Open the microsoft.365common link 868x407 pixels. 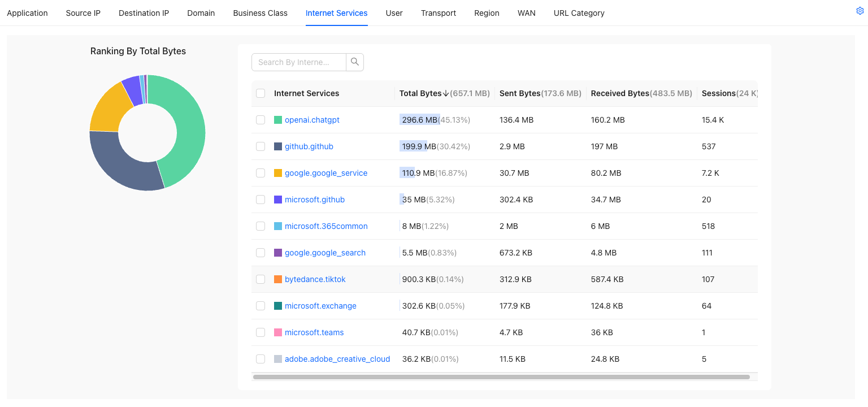(x=326, y=226)
